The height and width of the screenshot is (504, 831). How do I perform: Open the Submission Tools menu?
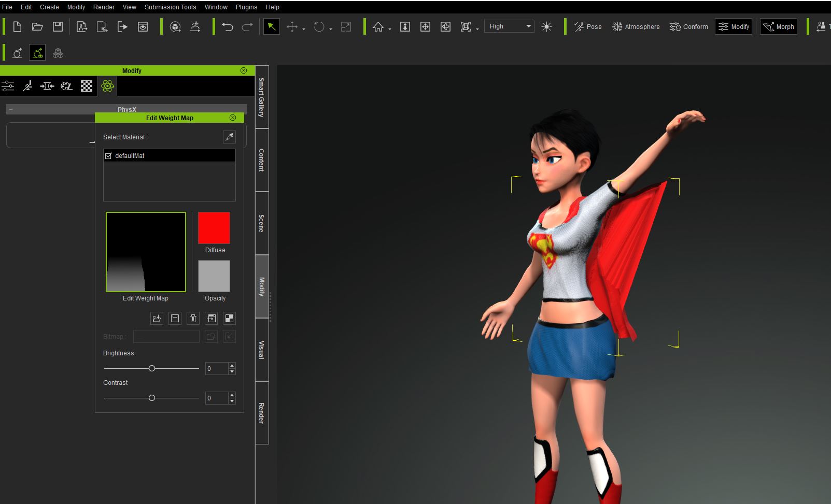(x=170, y=7)
